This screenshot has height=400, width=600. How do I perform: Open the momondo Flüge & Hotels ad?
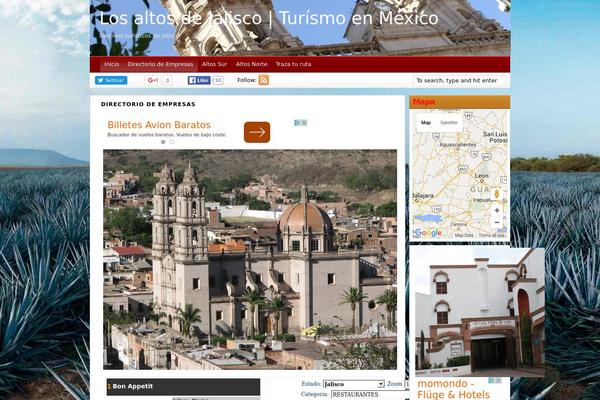click(453, 389)
